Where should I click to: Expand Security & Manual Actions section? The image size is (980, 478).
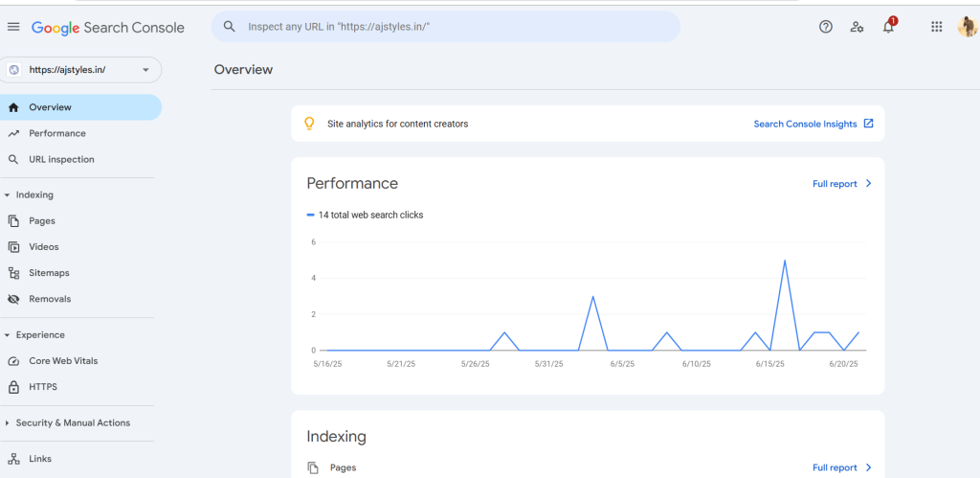[x=7, y=423]
